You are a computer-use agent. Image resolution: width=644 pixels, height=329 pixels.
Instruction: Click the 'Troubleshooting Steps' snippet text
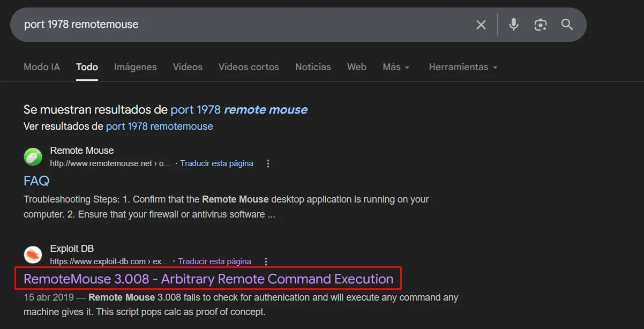226,207
